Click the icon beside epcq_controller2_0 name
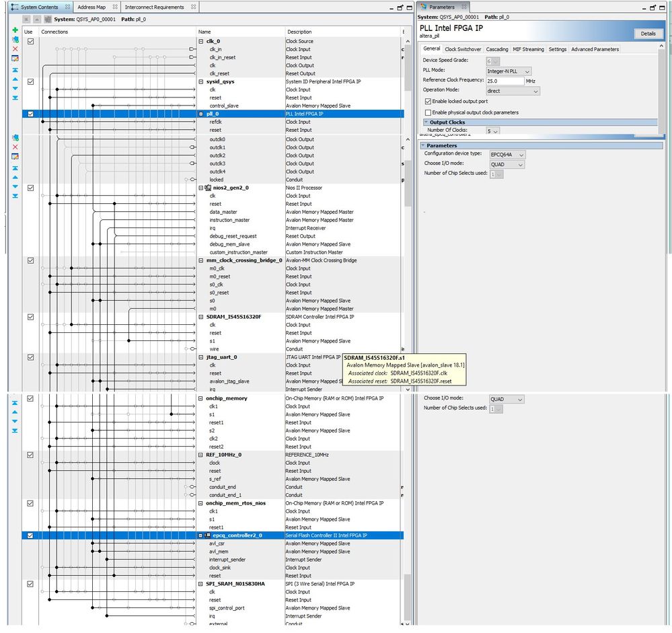The height and width of the screenshot is (633, 672). coord(207,535)
